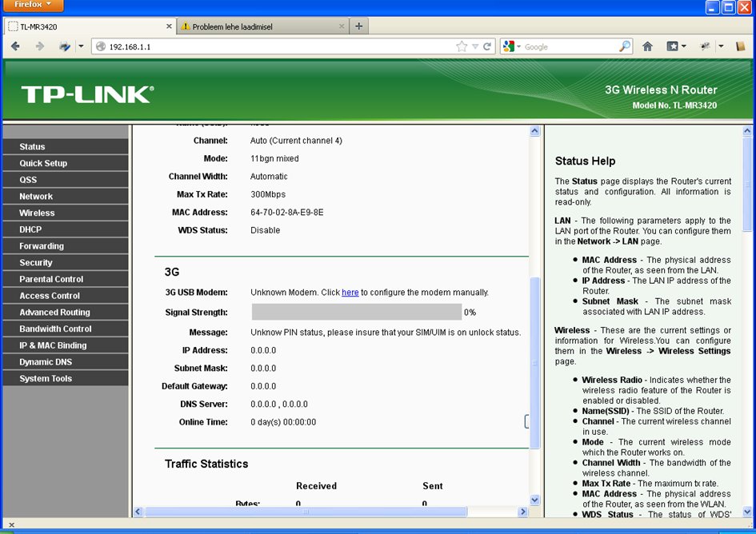Click the horizontal scrollbar left arrow

[x=138, y=512]
